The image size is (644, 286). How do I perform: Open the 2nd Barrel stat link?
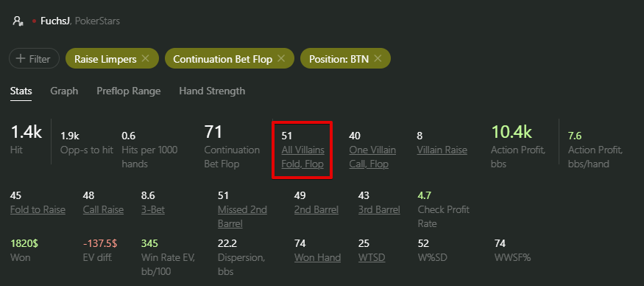click(316, 210)
